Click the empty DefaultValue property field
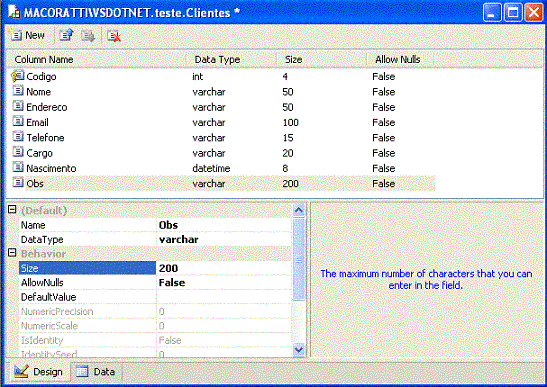The image size is (547, 387). [224, 297]
